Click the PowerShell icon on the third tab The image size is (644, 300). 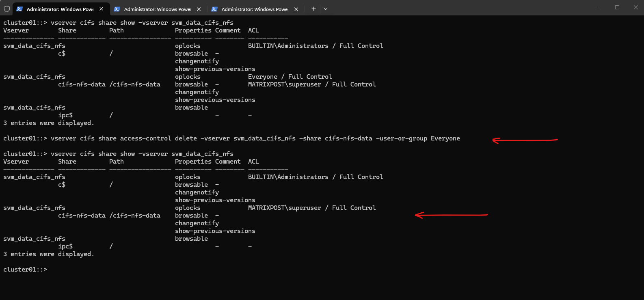214,9
